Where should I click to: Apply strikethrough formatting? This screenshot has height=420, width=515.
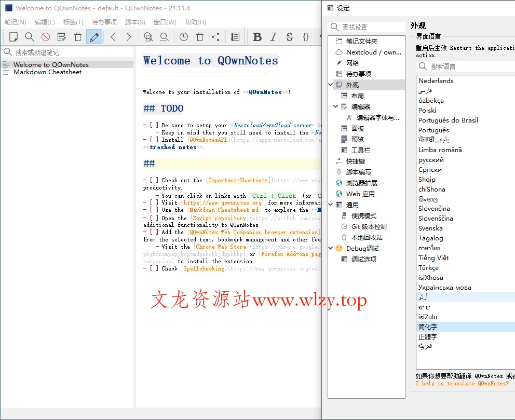[290, 37]
